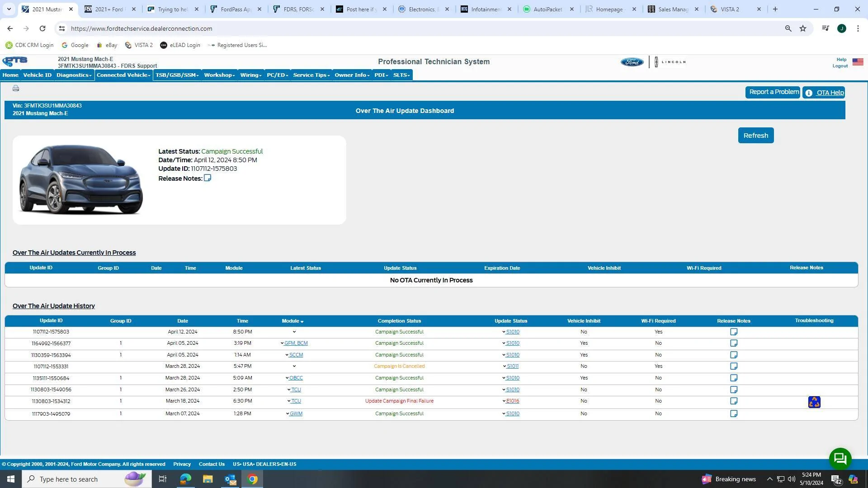The height and width of the screenshot is (488, 868).
Task: Open OTA Help
Action: pyautogui.click(x=824, y=93)
